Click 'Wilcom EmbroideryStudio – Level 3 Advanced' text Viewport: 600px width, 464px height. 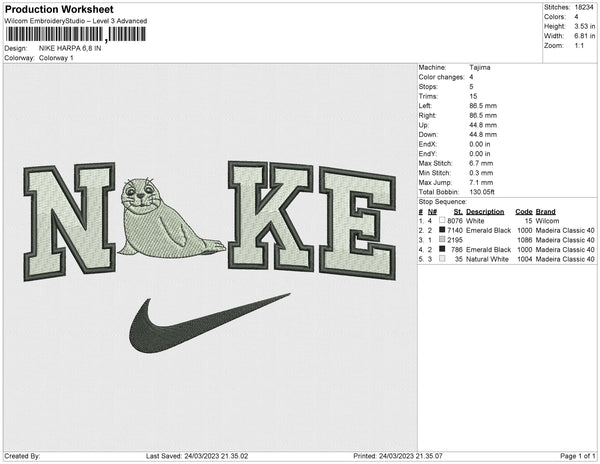tap(76, 21)
